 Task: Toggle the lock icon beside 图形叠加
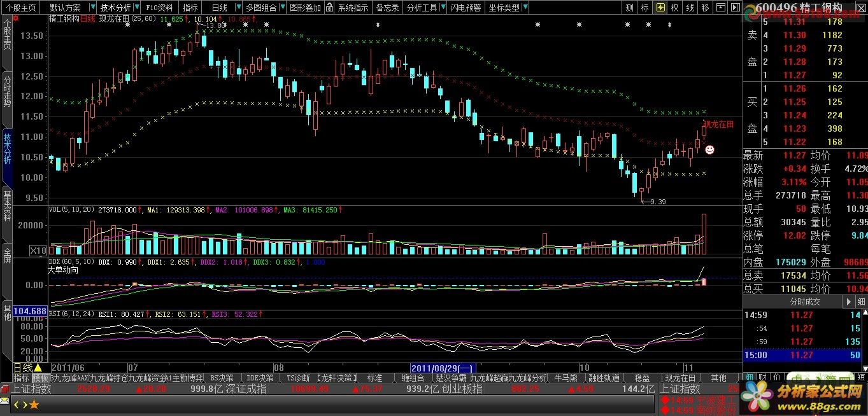329,8
